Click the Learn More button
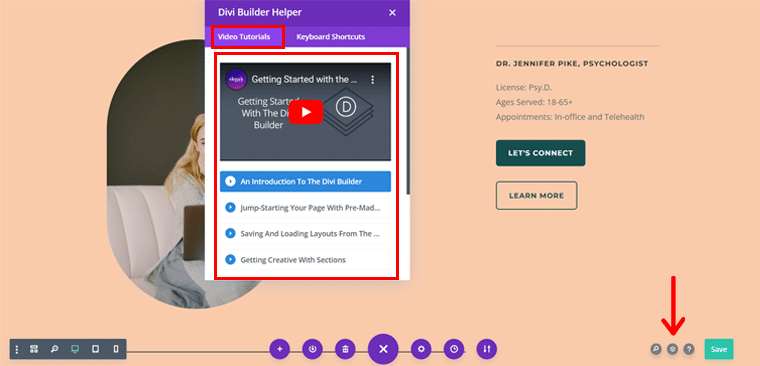 click(536, 196)
